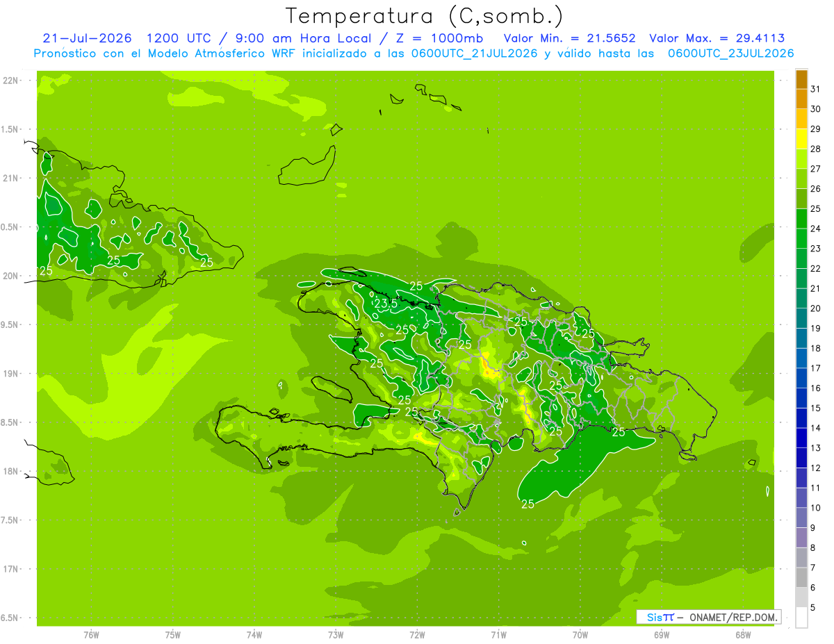Click the 75W longitude axis label
The image size is (834, 644).
point(173,634)
